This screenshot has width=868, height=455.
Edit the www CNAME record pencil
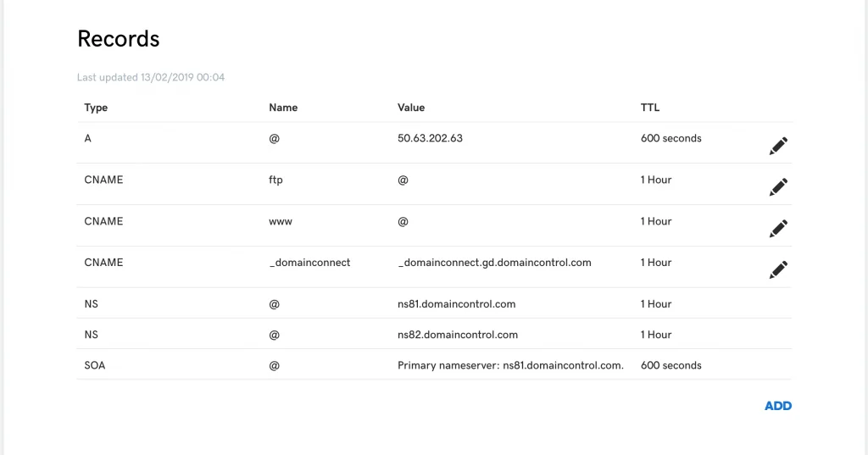[778, 229]
